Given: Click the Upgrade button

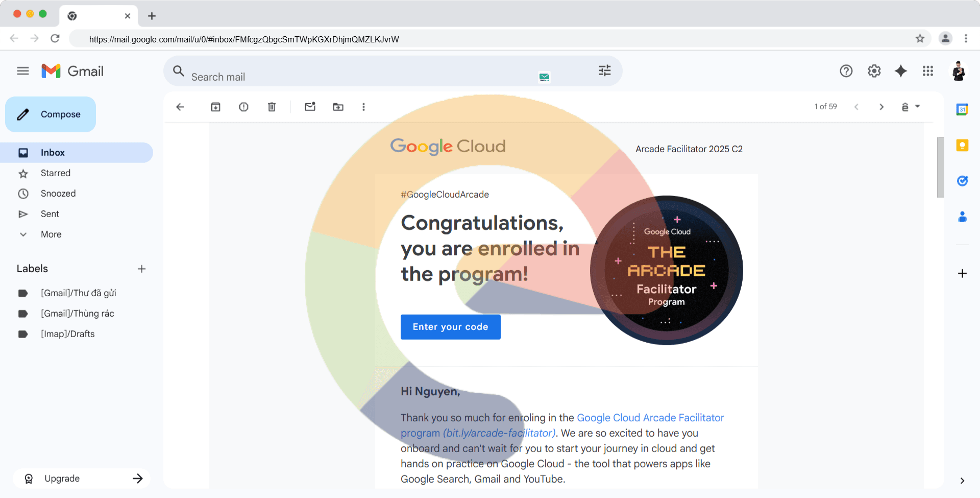Looking at the screenshot, I should click(82, 479).
